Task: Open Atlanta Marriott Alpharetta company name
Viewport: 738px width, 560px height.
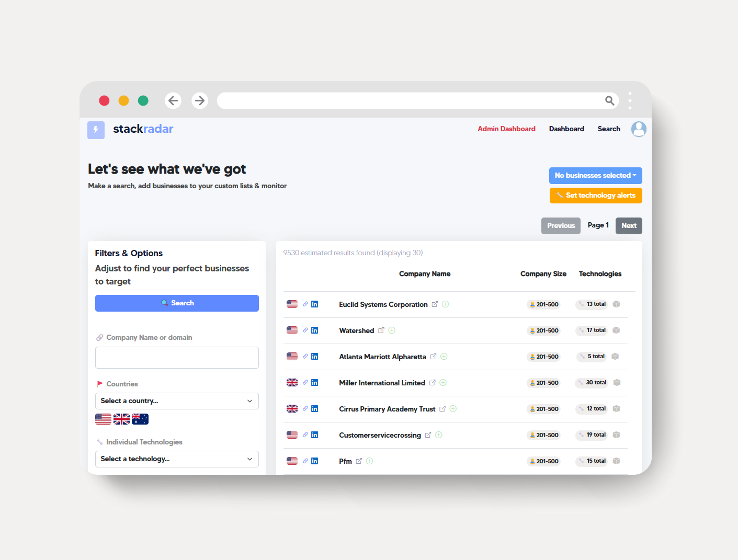Action: [x=382, y=357]
